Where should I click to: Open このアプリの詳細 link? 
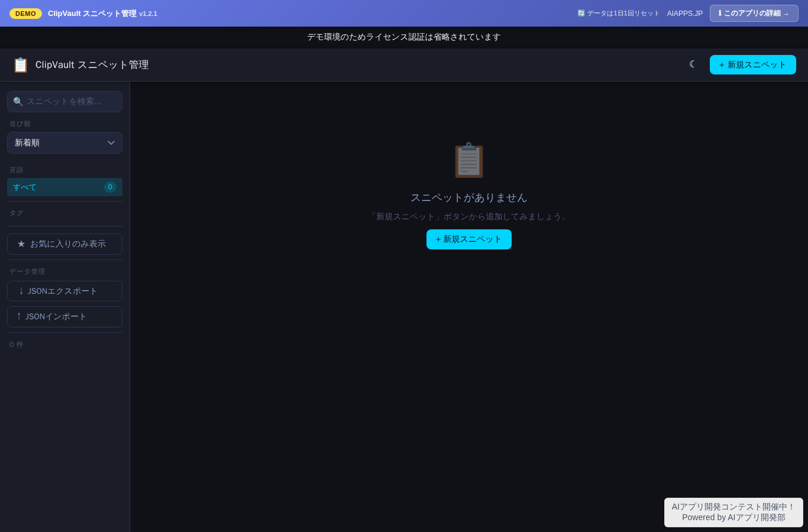point(754,13)
